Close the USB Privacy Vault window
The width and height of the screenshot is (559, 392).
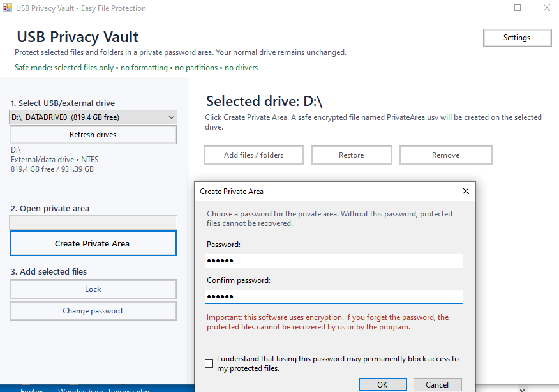[546, 8]
